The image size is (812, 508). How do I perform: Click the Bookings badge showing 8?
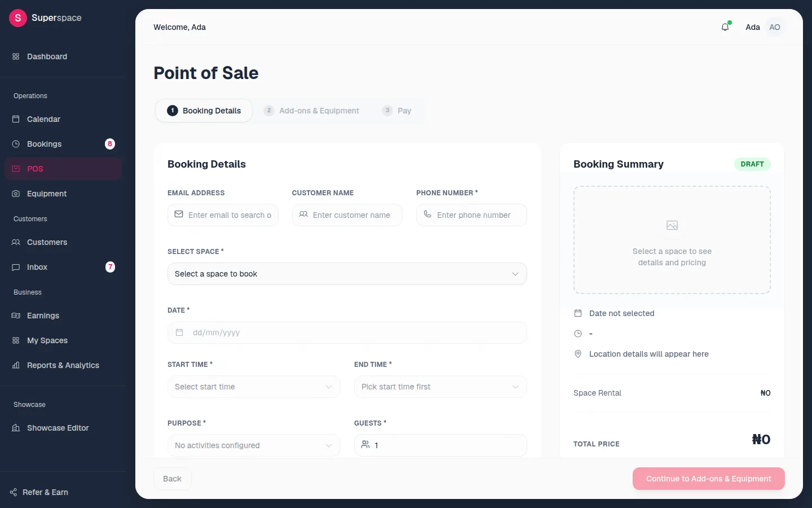(x=110, y=144)
